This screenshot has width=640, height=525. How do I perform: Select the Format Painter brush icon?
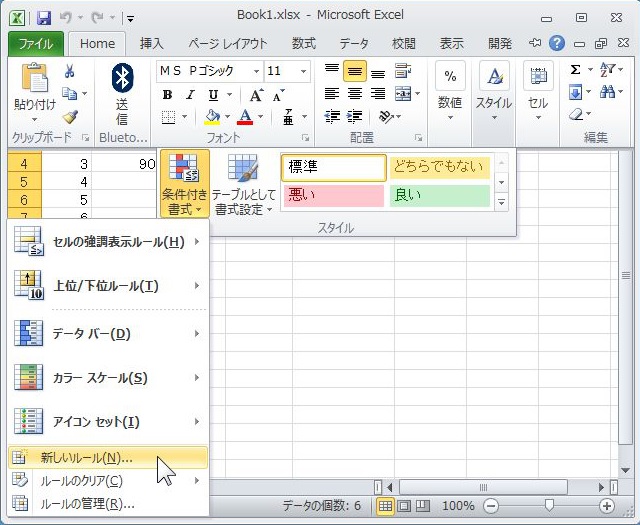tap(70, 117)
